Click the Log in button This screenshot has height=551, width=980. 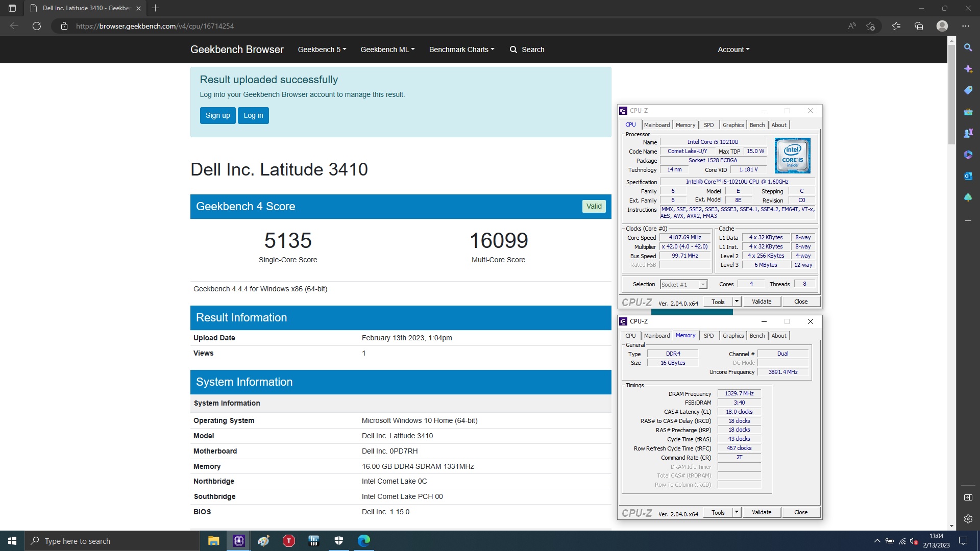[253, 115]
